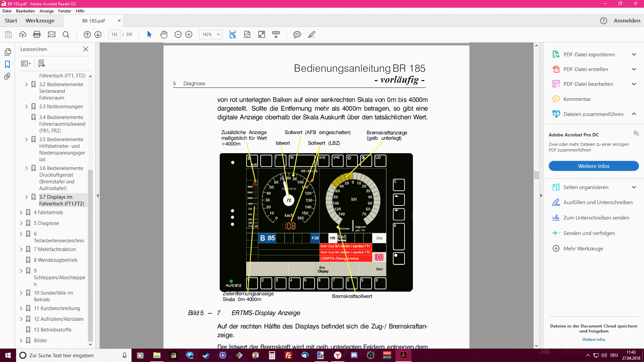Switch to the Start tab
This screenshot has width=644, height=362.
(x=11, y=21)
